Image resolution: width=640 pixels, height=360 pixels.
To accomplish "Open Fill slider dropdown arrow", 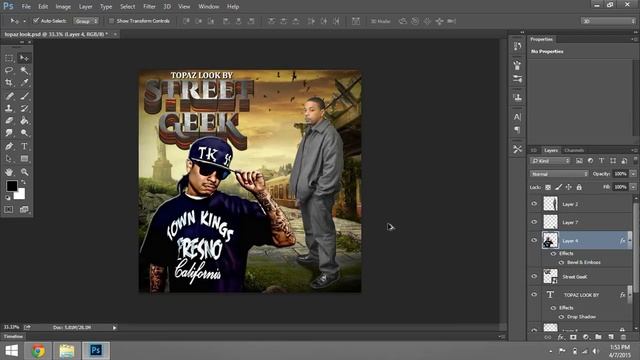I will tap(633, 187).
